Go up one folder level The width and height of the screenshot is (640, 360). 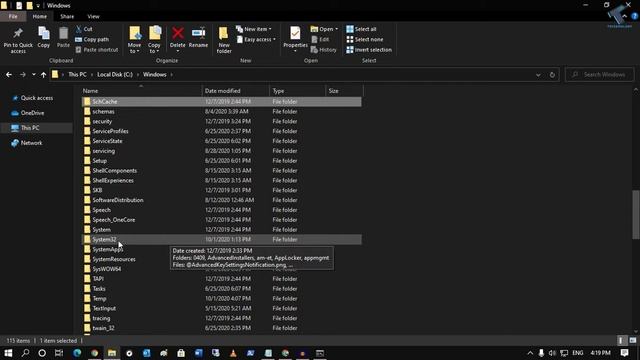click(x=43, y=75)
